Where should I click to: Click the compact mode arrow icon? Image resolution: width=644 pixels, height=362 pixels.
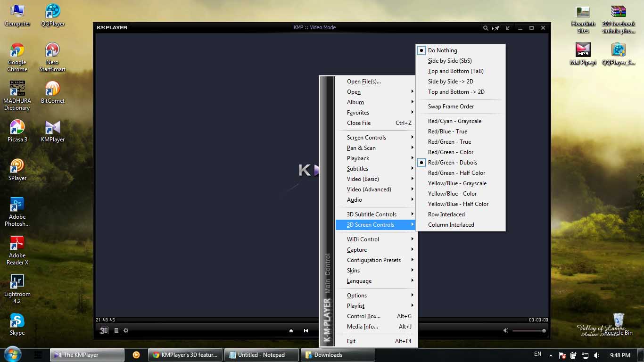coord(508,28)
